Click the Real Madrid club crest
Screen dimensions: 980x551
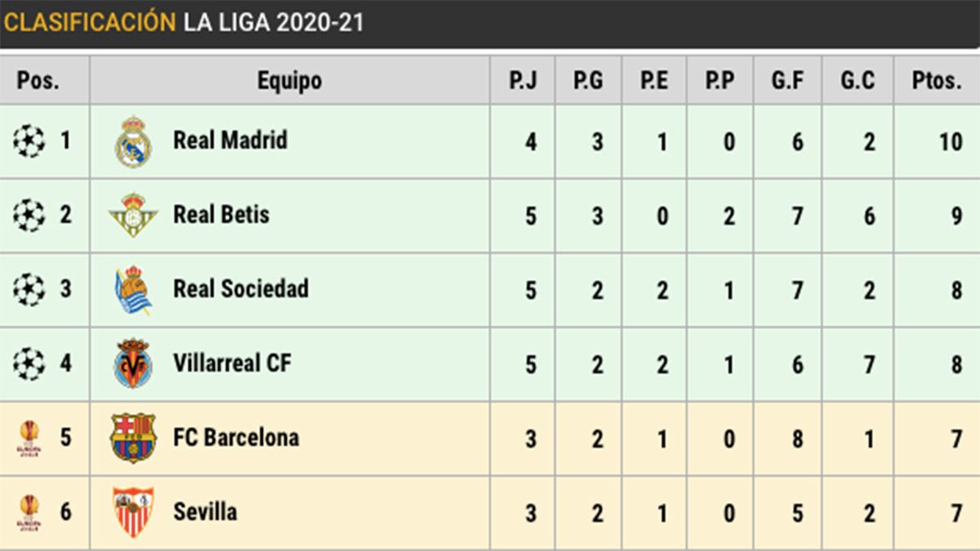[x=133, y=142]
